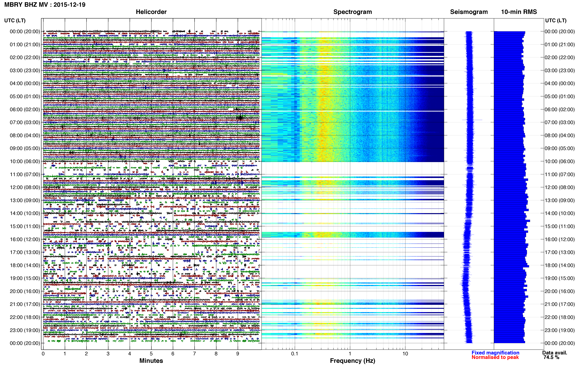This screenshot has height=368, width=588.
Task: Click left time label '10:00 (06:00)'
Action: coord(25,161)
